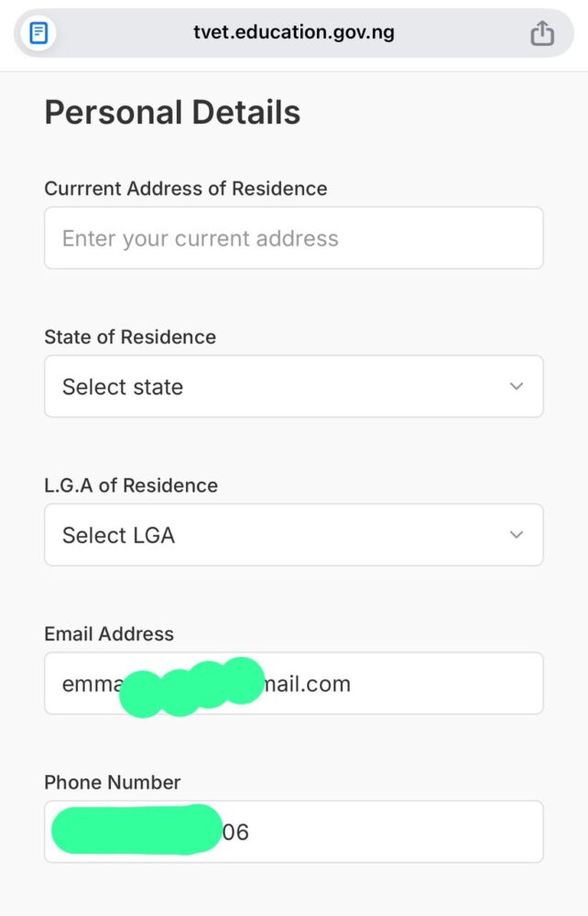588x916 pixels.
Task: Select the Currrent Address of Residence label
Action: [x=186, y=189]
